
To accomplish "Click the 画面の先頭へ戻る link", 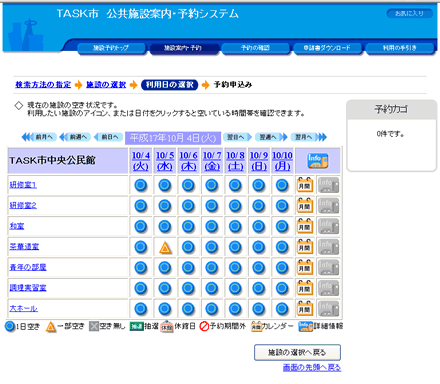I will [312, 368].
